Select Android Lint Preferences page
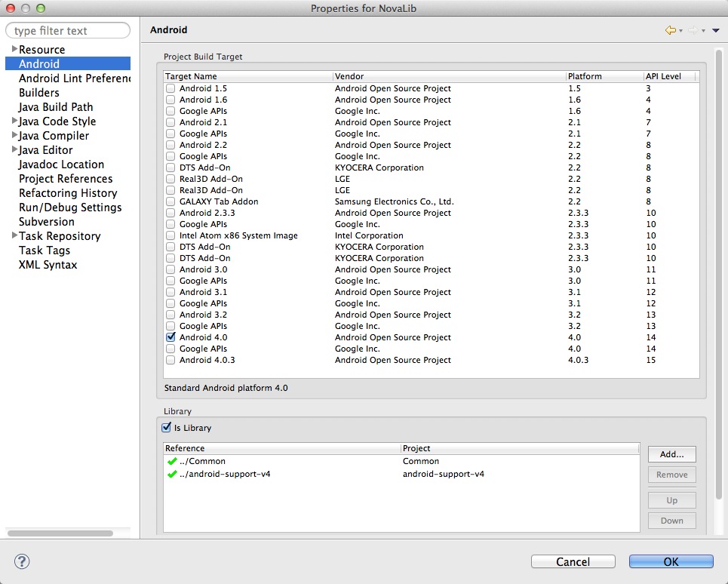This screenshot has width=728, height=584. (75, 78)
